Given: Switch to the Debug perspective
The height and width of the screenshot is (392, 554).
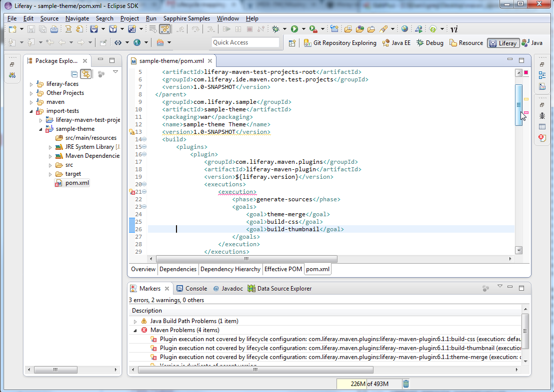Looking at the screenshot, I should tap(430, 43).
